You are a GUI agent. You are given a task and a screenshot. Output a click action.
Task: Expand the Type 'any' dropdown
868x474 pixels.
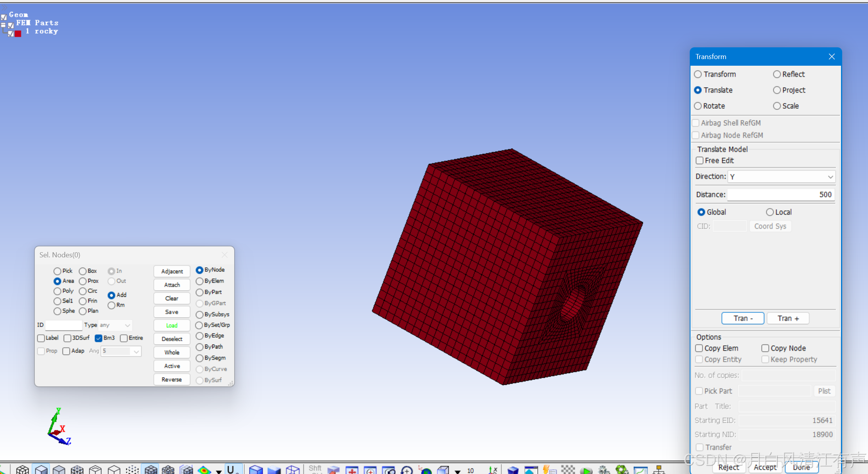tap(115, 325)
